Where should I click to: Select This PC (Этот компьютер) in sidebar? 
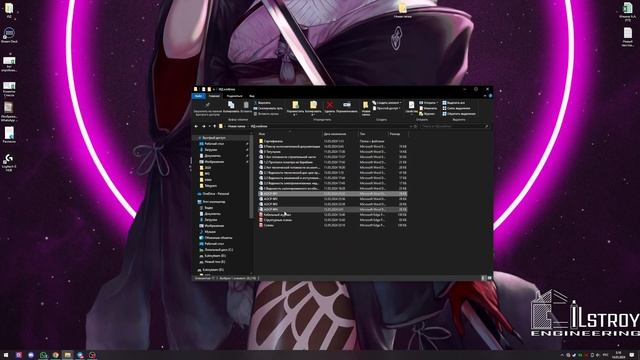211,202
